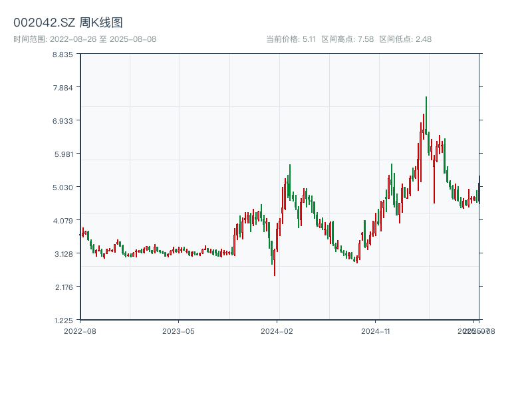Click the first candle at chart's left edge
The image size is (532, 399).
tap(80, 235)
